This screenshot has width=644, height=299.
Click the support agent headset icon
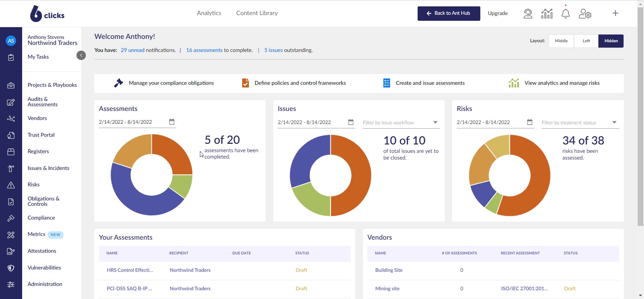tap(528, 14)
